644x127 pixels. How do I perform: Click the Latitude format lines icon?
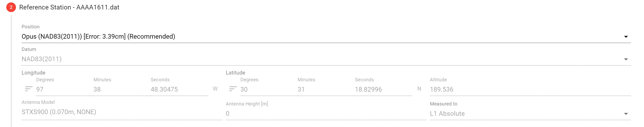click(x=233, y=89)
